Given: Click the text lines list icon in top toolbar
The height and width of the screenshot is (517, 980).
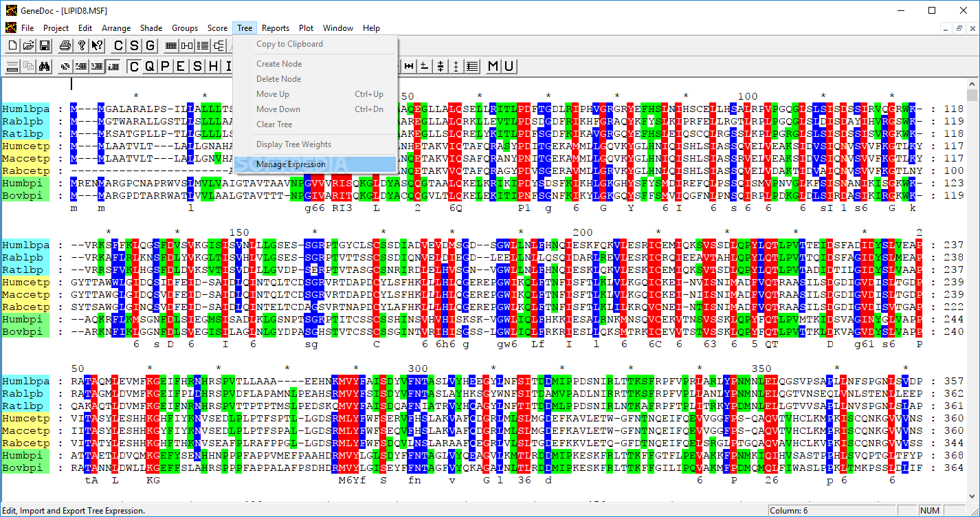Looking at the screenshot, I should [203, 45].
